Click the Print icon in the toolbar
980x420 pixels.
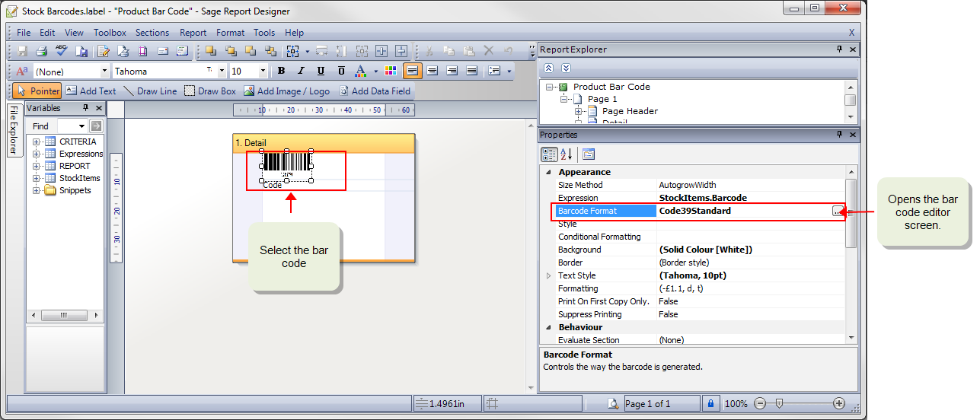42,52
